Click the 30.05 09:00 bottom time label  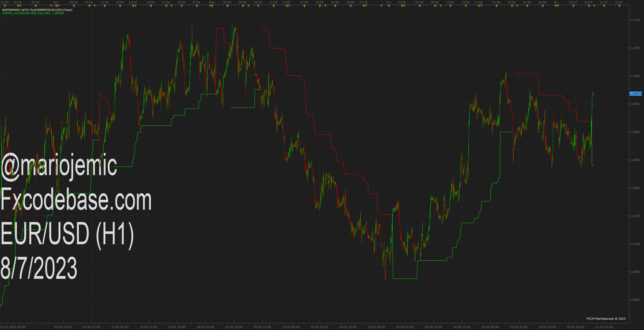point(376,327)
